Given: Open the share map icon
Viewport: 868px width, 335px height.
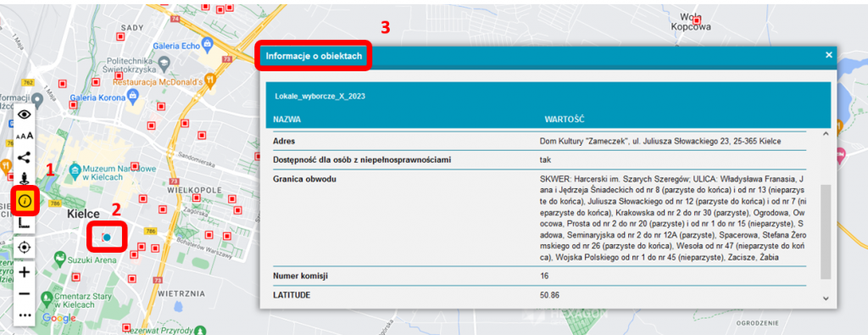Looking at the screenshot, I should tap(24, 157).
